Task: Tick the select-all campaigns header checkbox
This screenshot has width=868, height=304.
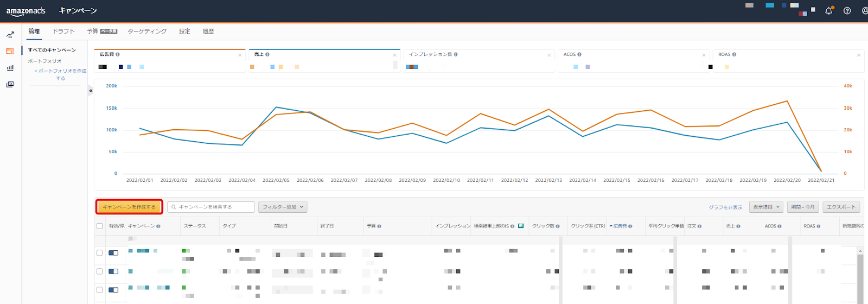Action: click(x=99, y=226)
